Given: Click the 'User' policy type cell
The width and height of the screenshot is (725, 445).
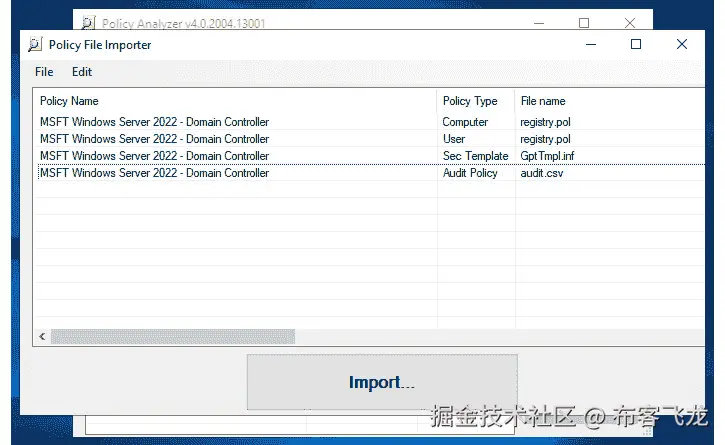Looking at the screenshot, I should [x=454, y=139].
